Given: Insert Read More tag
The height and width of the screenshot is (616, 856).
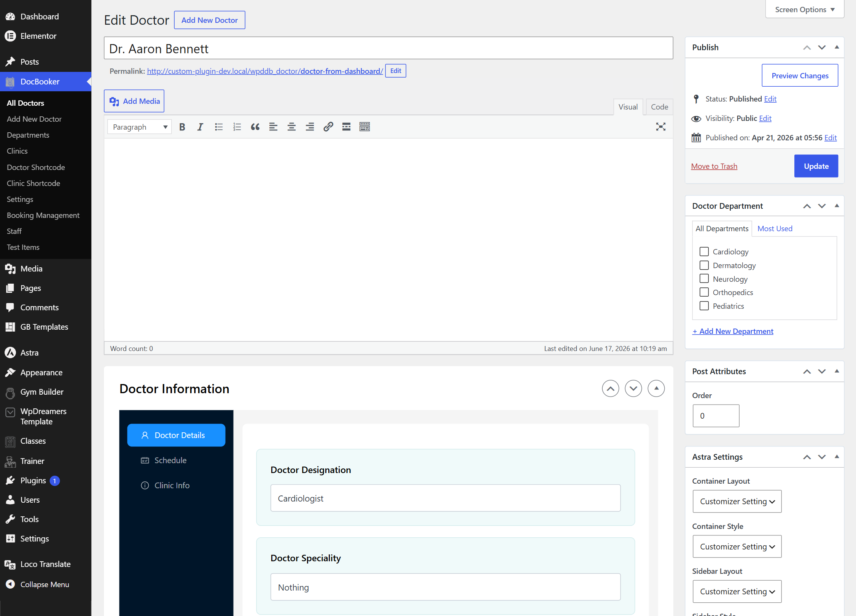Looking at the screenshot, I should pyautogui.click(x=346, y=127).
